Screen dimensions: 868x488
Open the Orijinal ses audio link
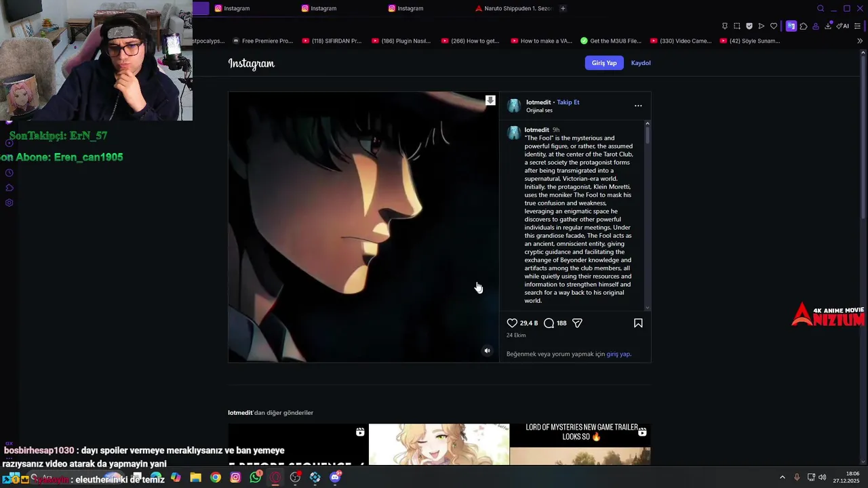coord(539,110)
